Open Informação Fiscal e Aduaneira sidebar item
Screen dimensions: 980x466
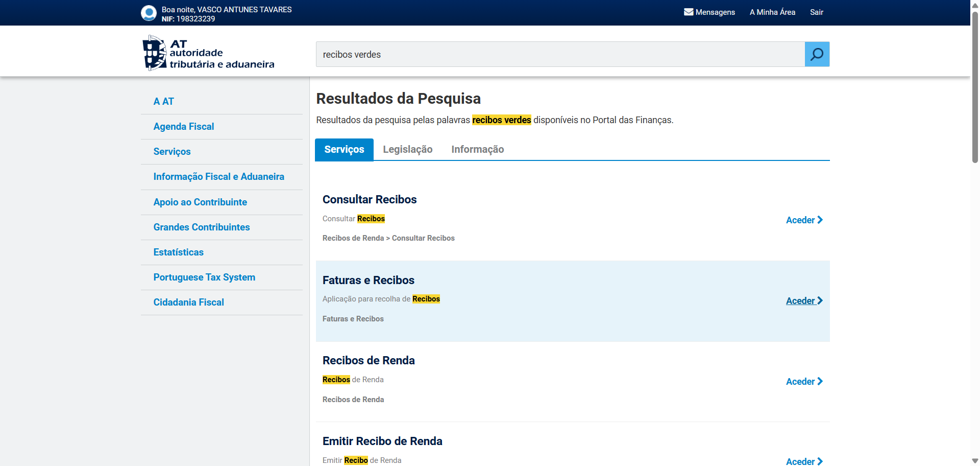219,177
